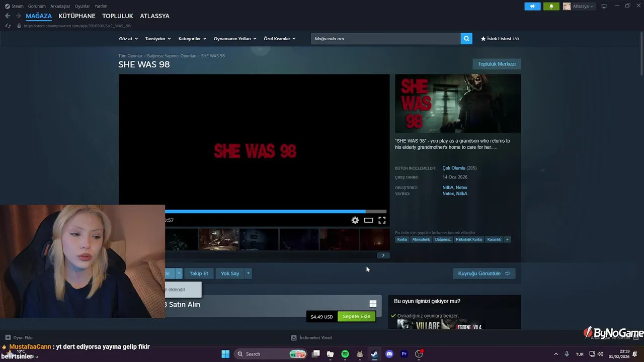Switch to TOPLULUK tab
Screen dimensions: 644x362
(118, 16)
